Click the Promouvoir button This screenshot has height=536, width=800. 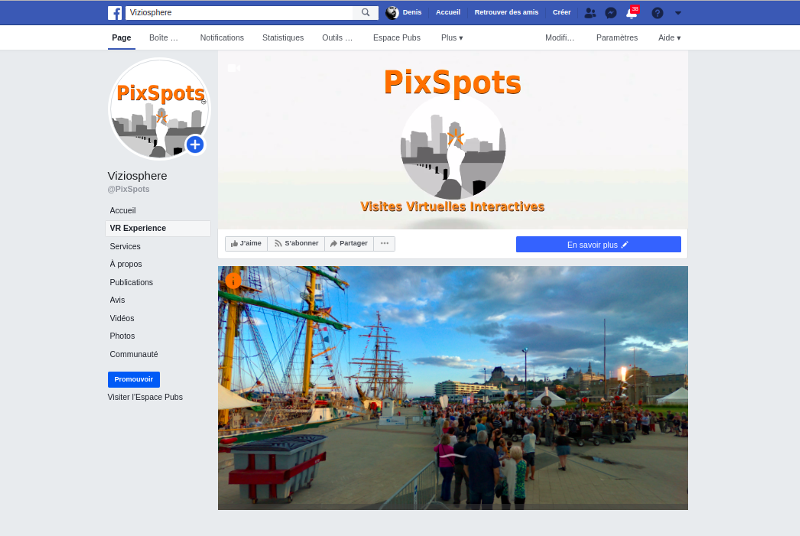click(134, 379)
